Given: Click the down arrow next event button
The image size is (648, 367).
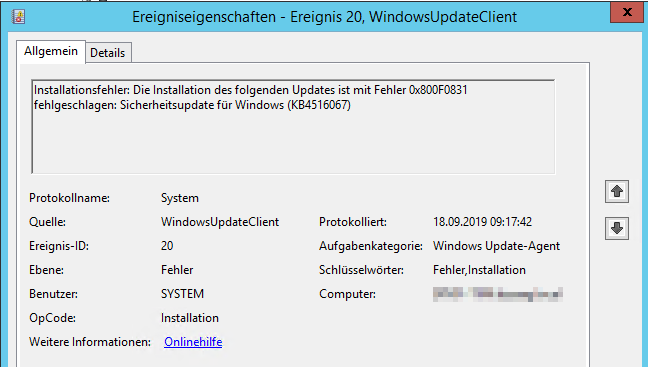Looking at the screenshot, I should (617, 228).
